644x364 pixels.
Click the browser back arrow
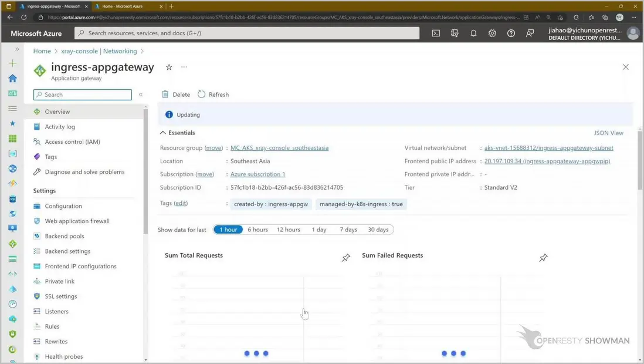[10, 17]
